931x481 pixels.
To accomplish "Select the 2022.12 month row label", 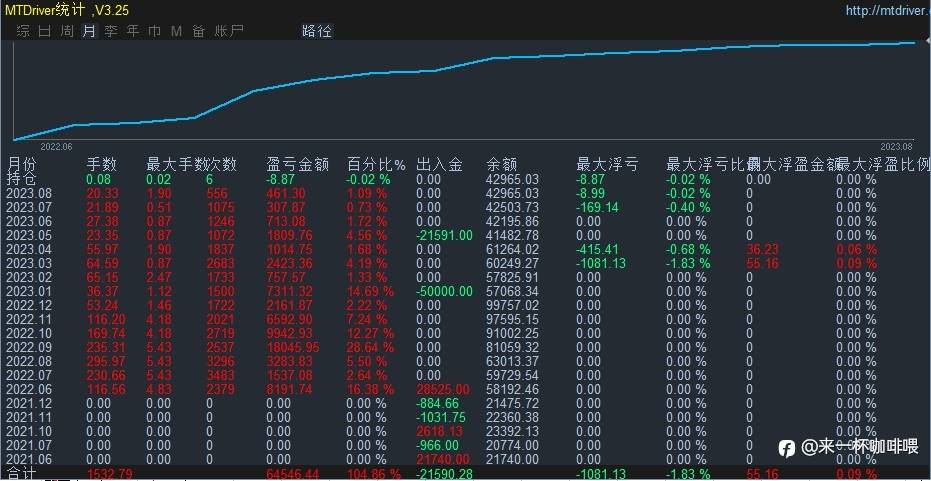I will (29, 305).
